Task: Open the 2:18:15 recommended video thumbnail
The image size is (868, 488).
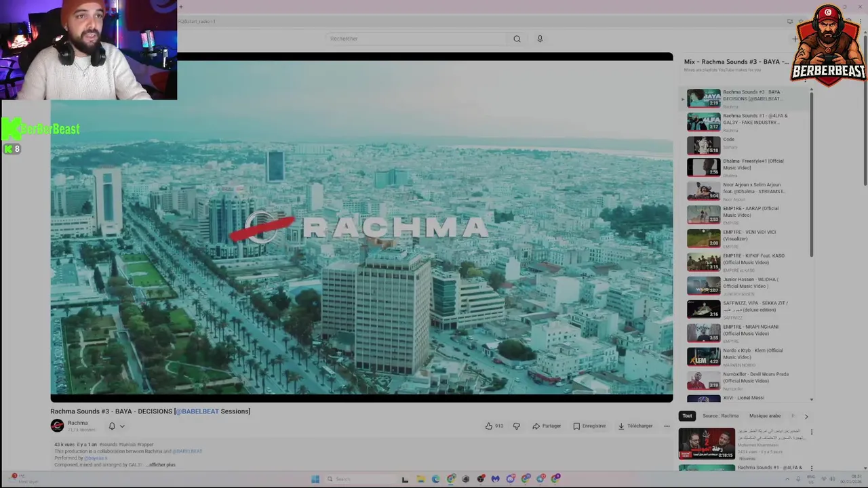Action: pos(707,443)
